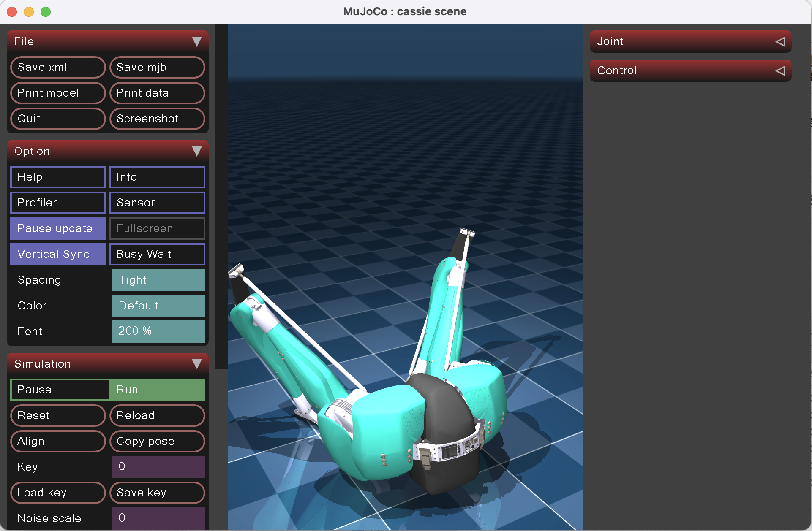
Task: Click the Save xml button
Action: click(x=58, y=67)
